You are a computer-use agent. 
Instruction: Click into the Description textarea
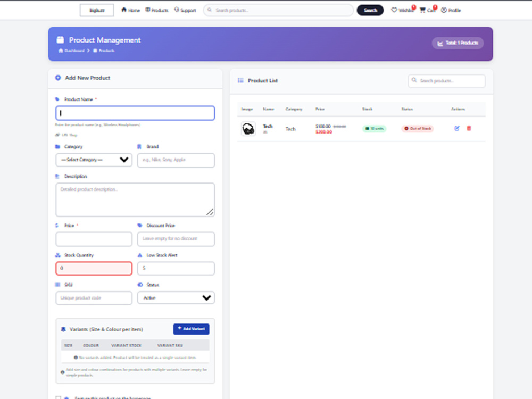click(x=135, y=200)
